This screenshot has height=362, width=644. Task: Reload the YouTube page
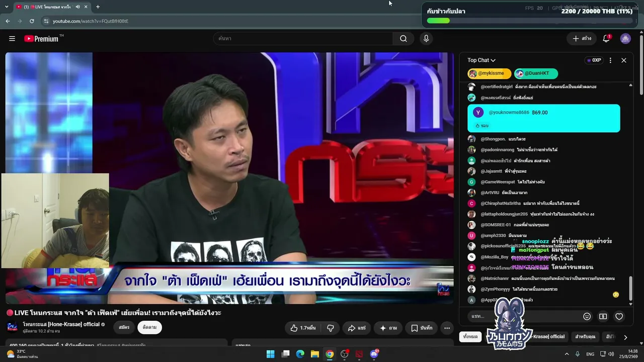pyautogui.click(x=32, y=21)
